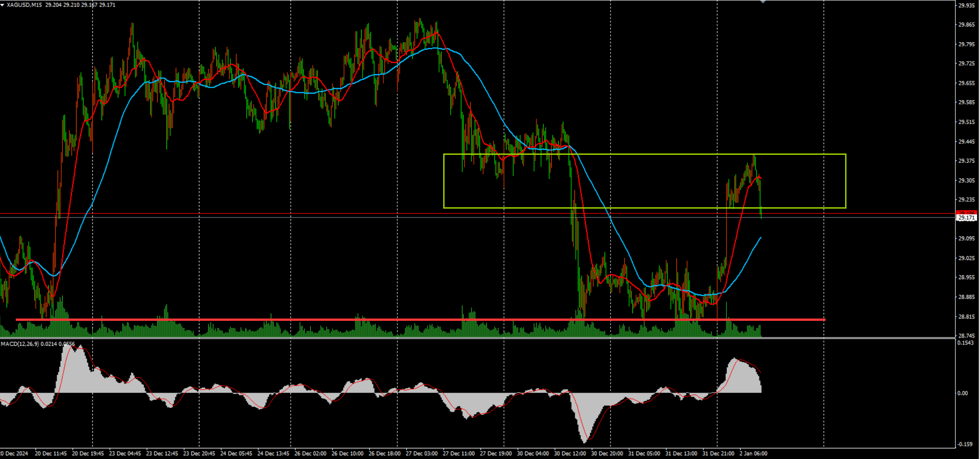
Task: Click the 20 Dec 11:45 time label
Action: [51, 453]
